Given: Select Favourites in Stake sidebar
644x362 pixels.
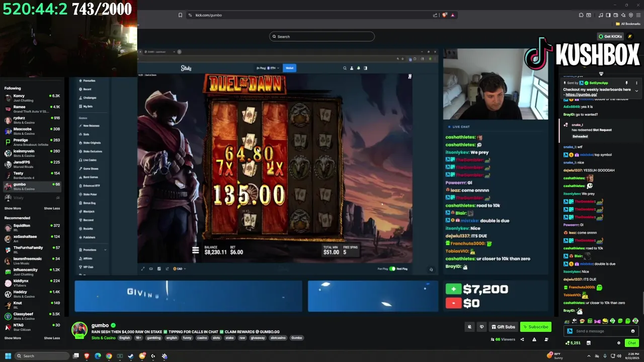Looking at the screenshot, I should (x=88, y=80).
